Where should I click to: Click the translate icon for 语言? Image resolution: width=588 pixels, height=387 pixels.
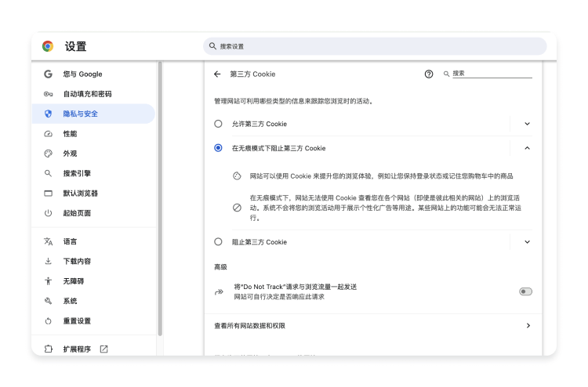(x=48, y=241)
